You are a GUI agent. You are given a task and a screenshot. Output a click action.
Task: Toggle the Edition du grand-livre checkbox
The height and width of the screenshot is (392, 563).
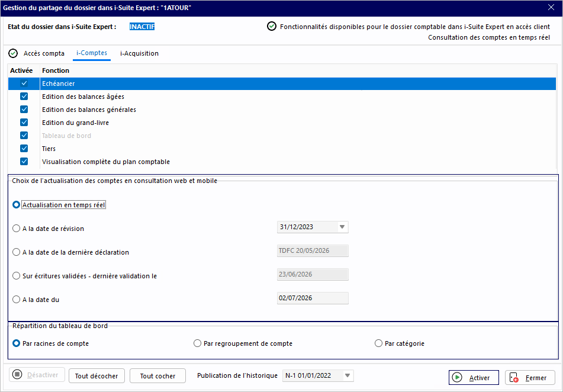coord(24,123)
